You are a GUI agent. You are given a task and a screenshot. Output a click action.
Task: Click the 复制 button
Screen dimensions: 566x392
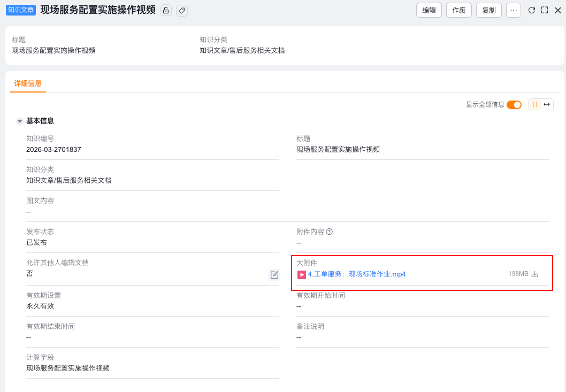pos(489,10)
